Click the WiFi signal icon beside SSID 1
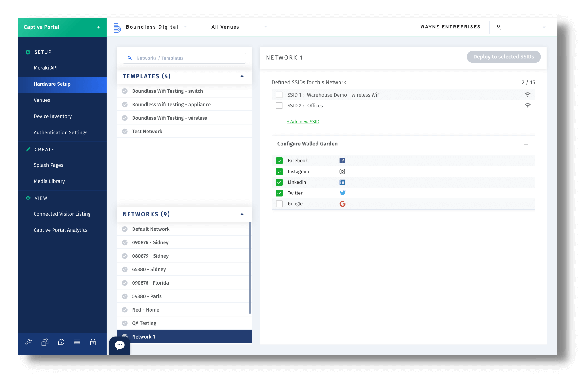588x374 pixels. click(x=528, y=95)
